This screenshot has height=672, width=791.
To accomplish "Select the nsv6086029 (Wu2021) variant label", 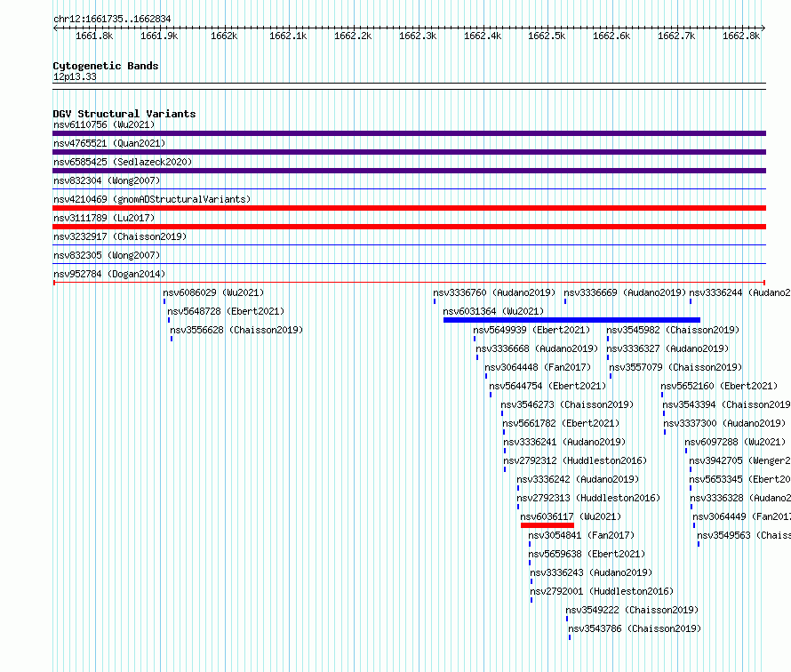I will click(213, 292).
